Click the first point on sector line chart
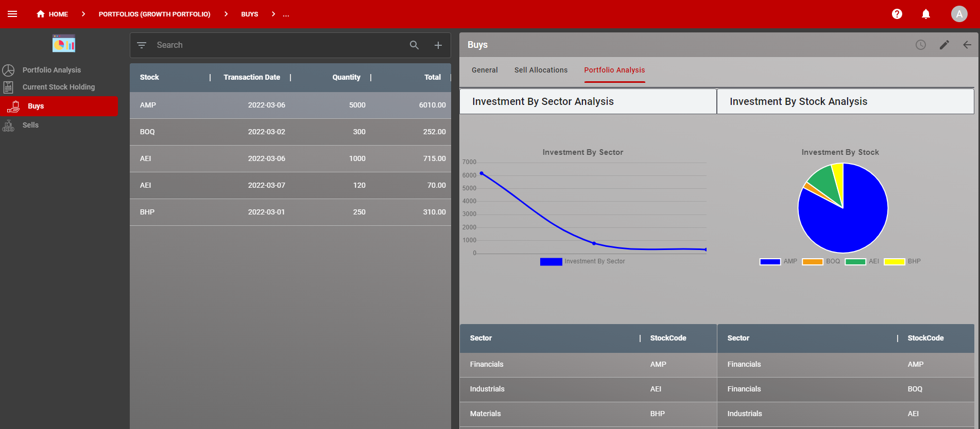The image size is (980, 429). (x=482, y=173)
